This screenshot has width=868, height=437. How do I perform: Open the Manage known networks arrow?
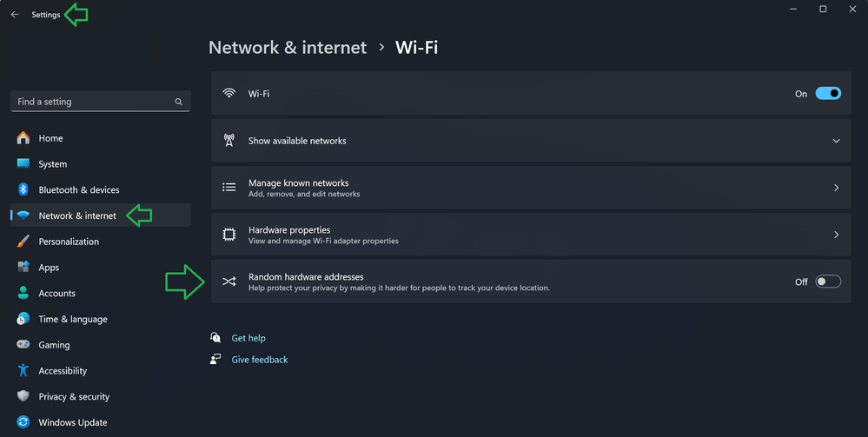836,188
